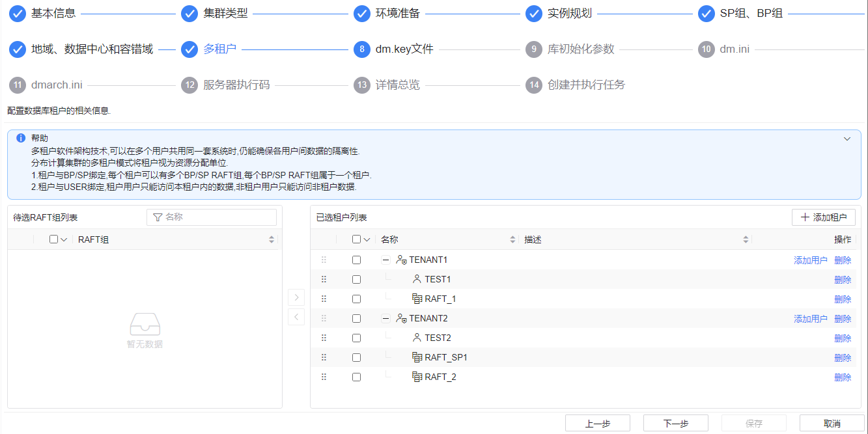Viewport: 868px width, 434px height.
Task: Click 添加用户 in the TENANT1 row
Action: 811,260
